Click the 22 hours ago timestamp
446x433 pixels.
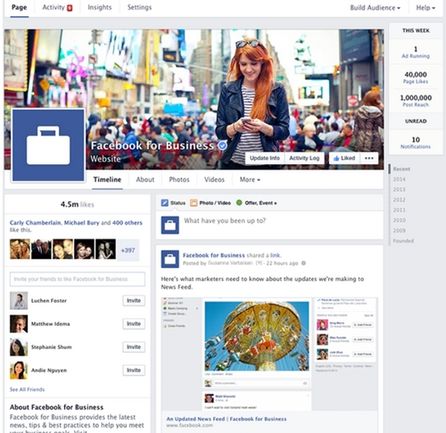[x=282, y=263]
